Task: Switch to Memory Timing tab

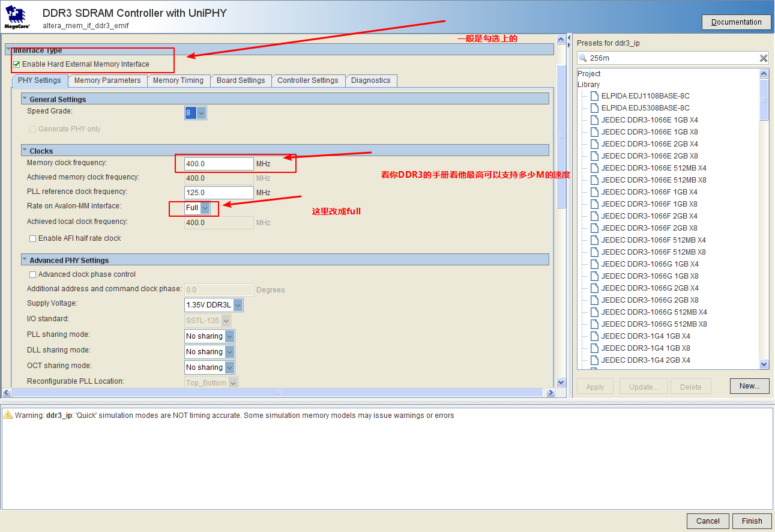Action: point(178,80)
